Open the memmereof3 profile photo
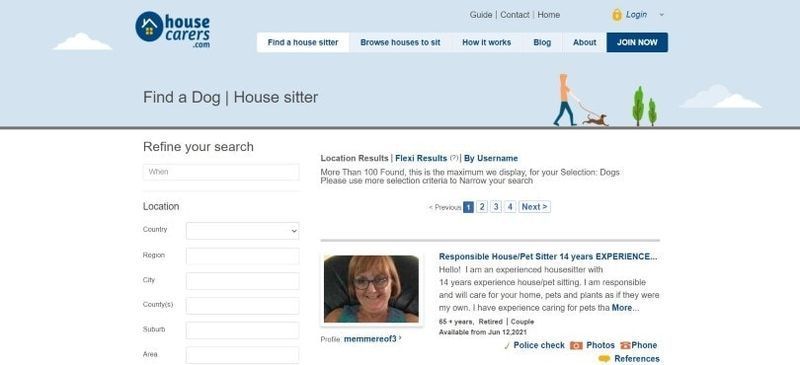Screen dimensions: 800x365 tap(371, 289)
